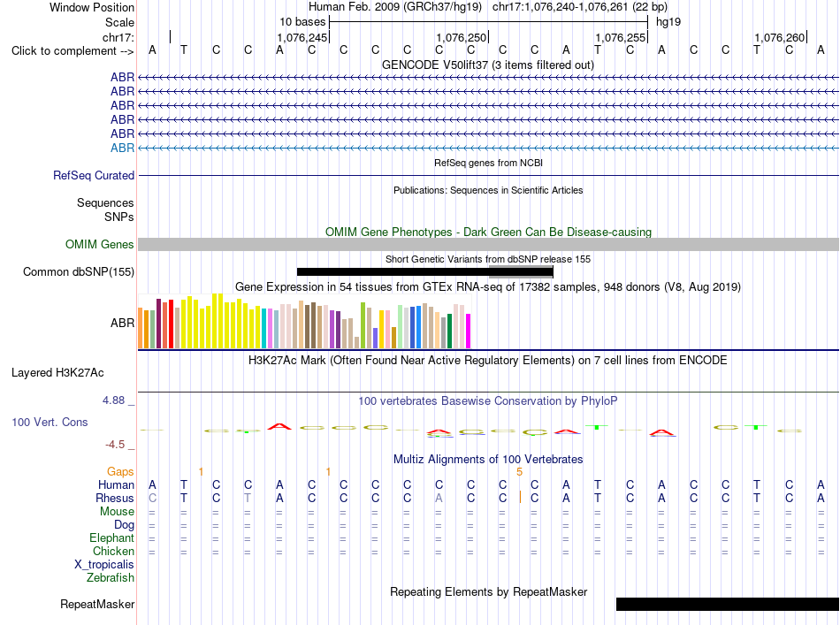Click the 4.88 upper PhyloP scale value
Viewport: 840px width, 625px height.
coord(113,400)
